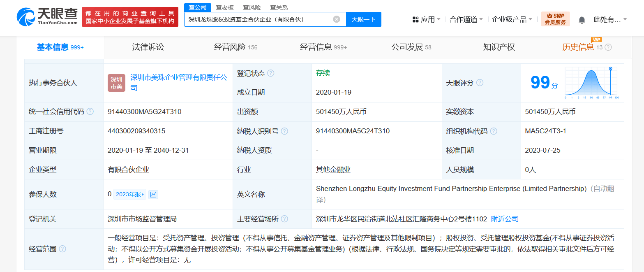
Task: Open the notification bell icon
Action: pyautogui.click(x=582, y=20)
